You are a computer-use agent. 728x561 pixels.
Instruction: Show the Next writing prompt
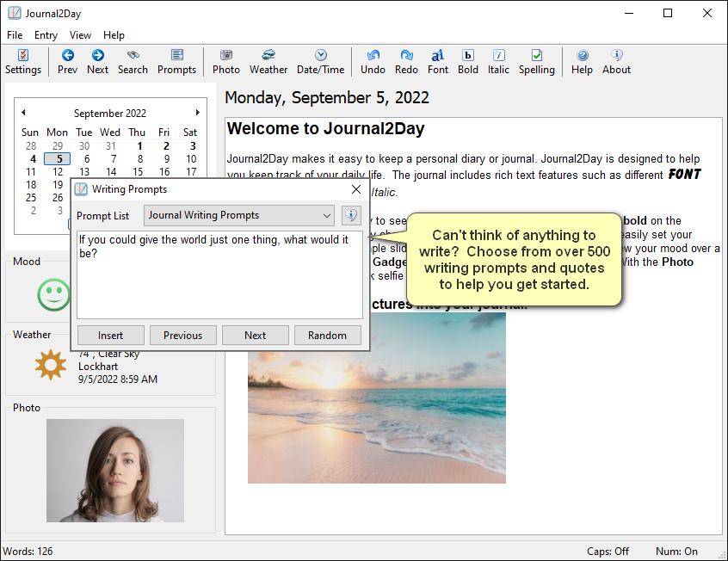tap(256, 336)
